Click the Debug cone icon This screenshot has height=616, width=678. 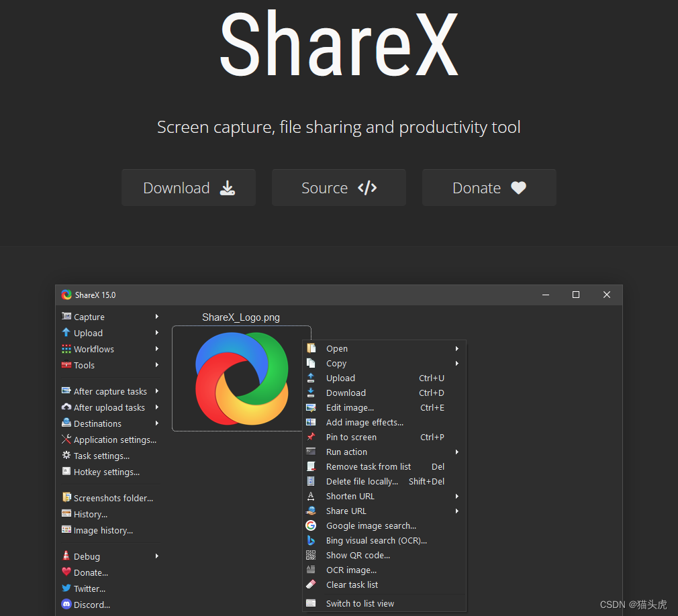(x=66, y=555)
